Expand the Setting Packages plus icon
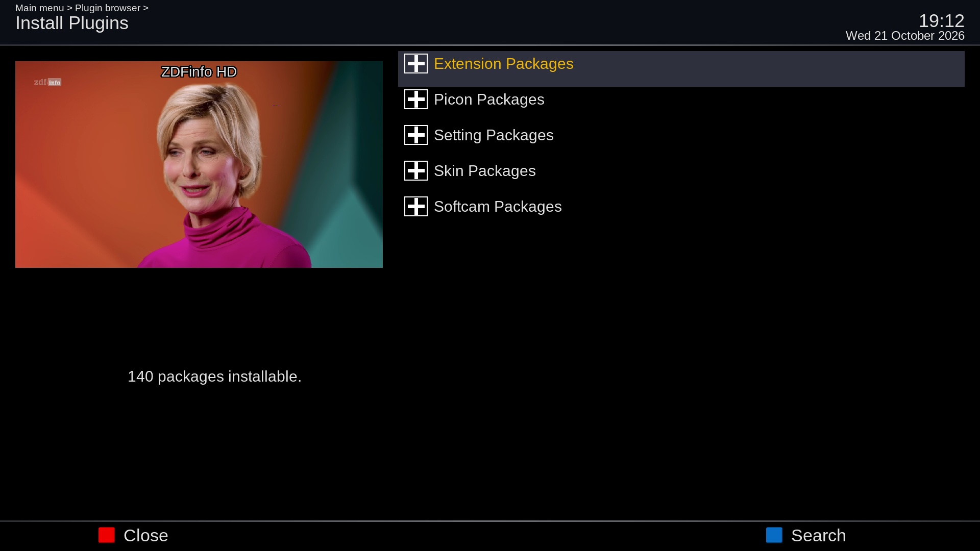Screen dimensions: 980x551 pos(415,135)
